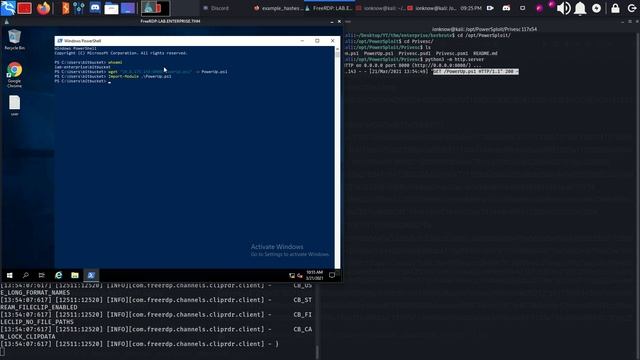This screenshot has height=360, width=640.
Task: Launch Internet Explorer from Windows taskbar
Action: [x=58, y=276]
